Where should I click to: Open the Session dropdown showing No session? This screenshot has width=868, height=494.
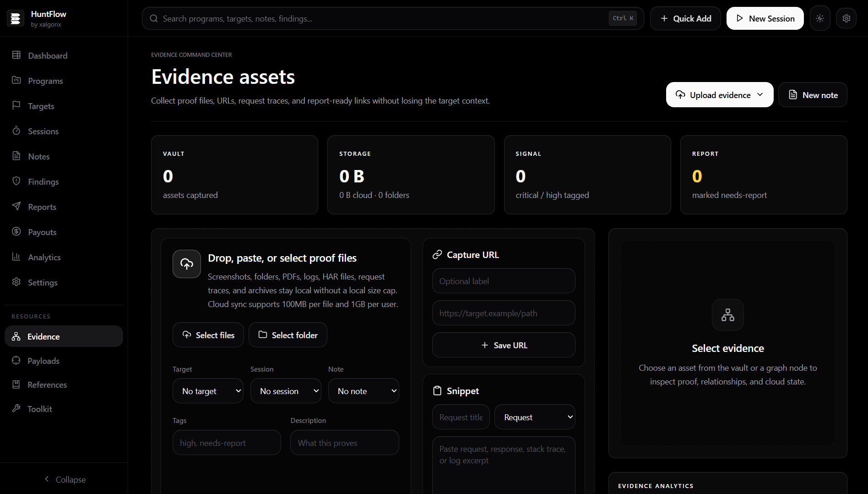[x=286, y=391]
